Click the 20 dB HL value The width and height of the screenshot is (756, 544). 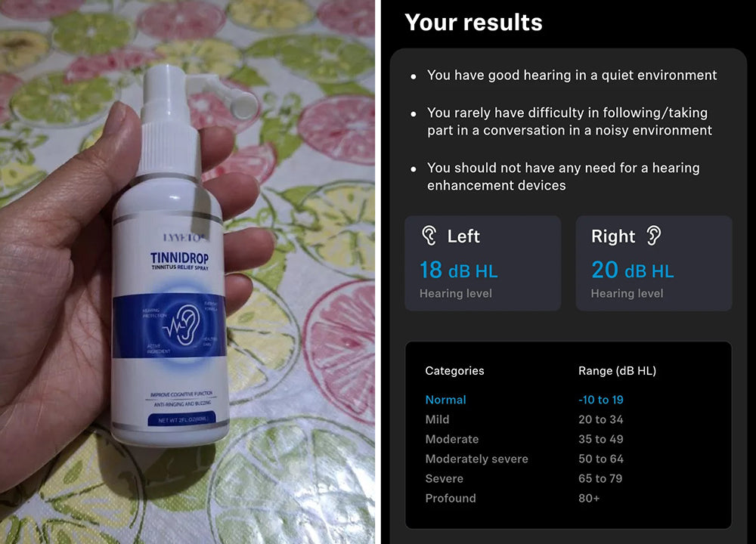pyautogui.click(x=633, y=270)
